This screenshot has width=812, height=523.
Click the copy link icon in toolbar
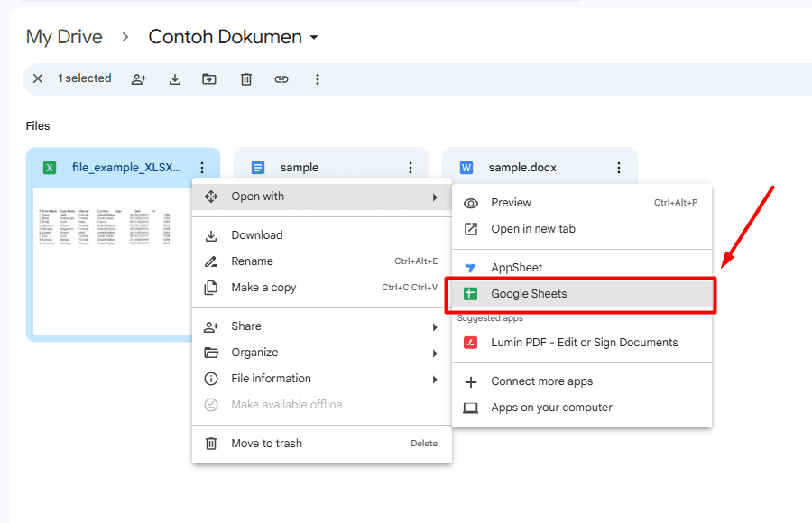pyautogui.click(x=281, y=79)
